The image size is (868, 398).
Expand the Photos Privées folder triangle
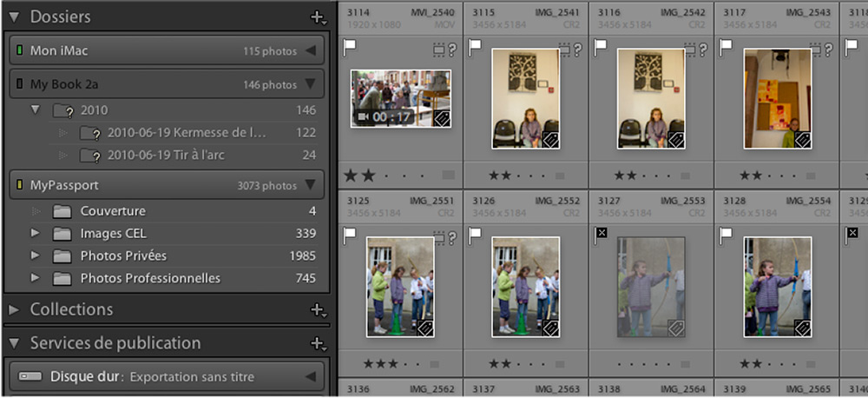[x=36, y=255]
